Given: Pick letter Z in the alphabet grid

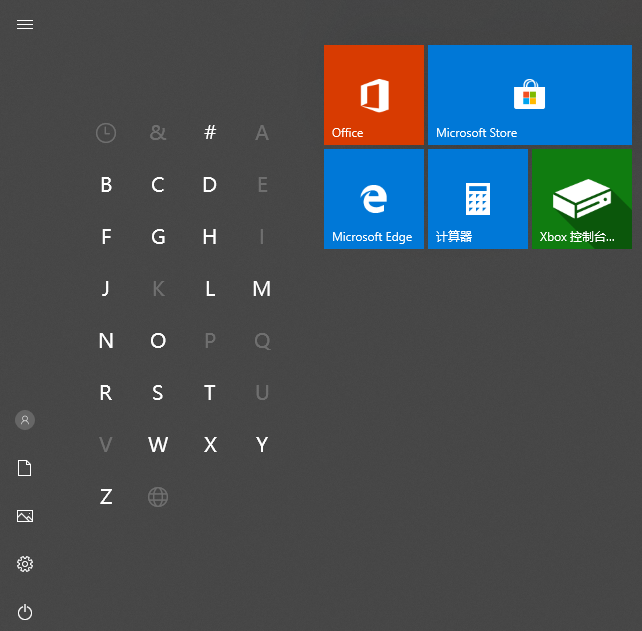Looking at the screenshot, I should 106,497.
